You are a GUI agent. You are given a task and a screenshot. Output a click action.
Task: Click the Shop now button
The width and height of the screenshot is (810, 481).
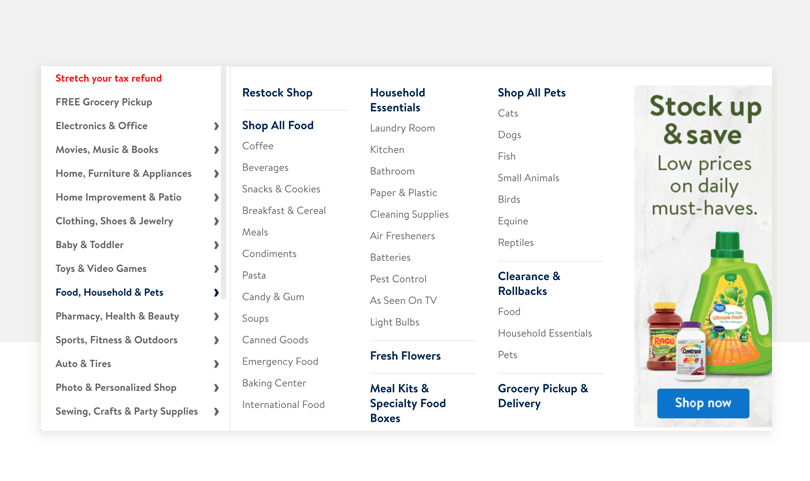(x=703, y=403)
